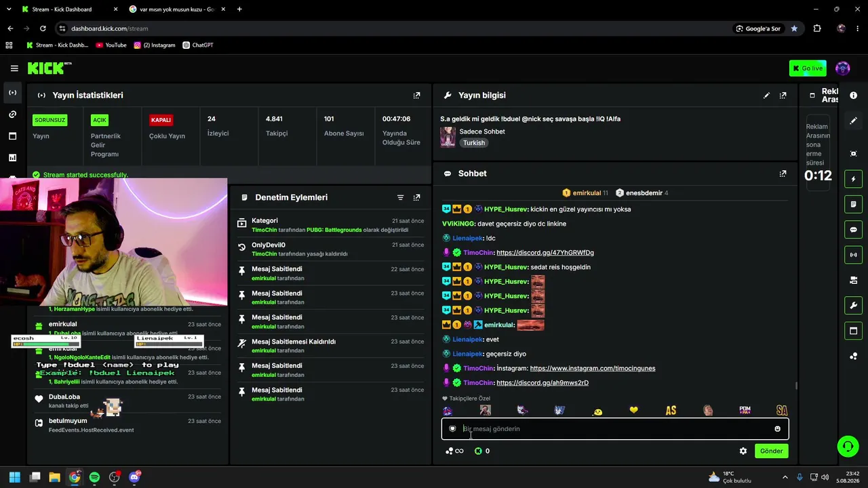The width and height of the screenshot is (868, 488).
Task: Insert the SA emote
Action: [x=782, y=410]
